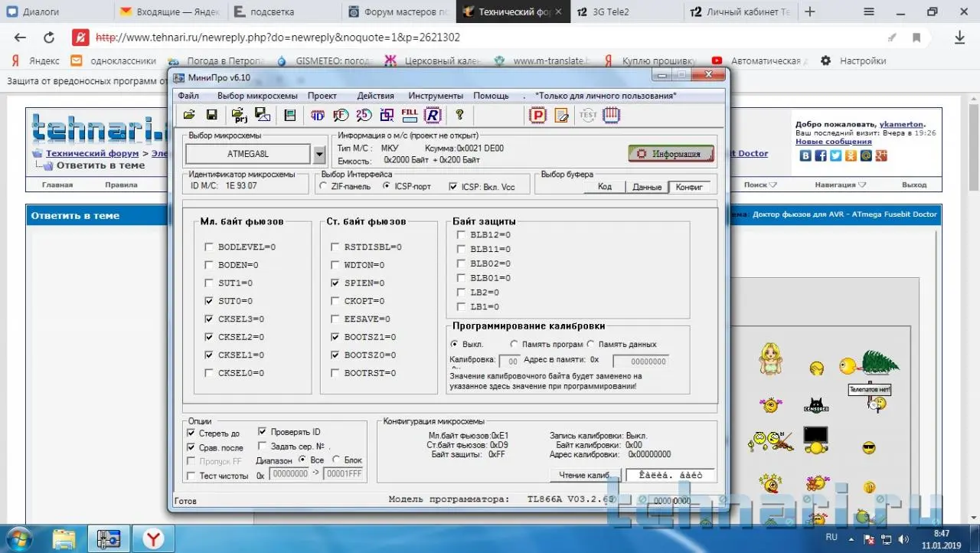Click the red P program chip icon
980x553 pixels.
click(537, 115)
